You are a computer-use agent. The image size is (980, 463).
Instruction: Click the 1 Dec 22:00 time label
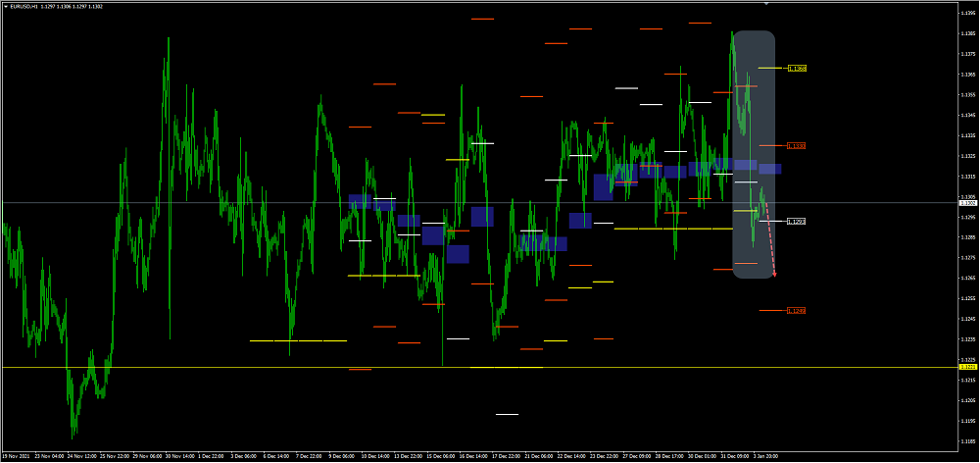tap(212, 456)
